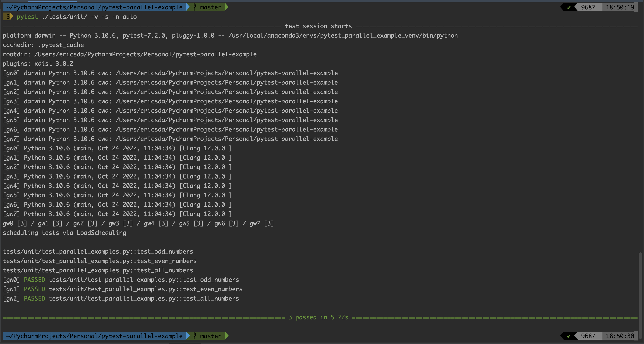Click the green powerline arrow after master
Screen dimensions: 644x344
[226, 7]
